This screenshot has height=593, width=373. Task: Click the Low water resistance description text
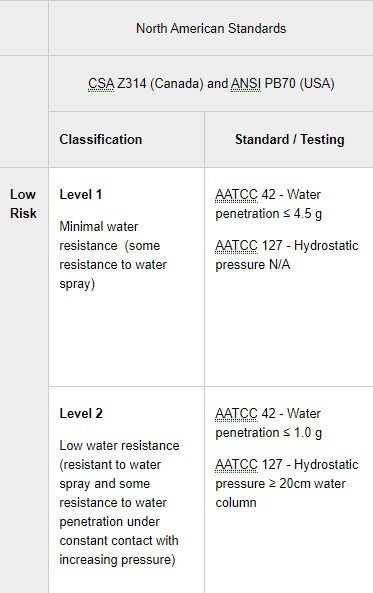coord(119,503)
